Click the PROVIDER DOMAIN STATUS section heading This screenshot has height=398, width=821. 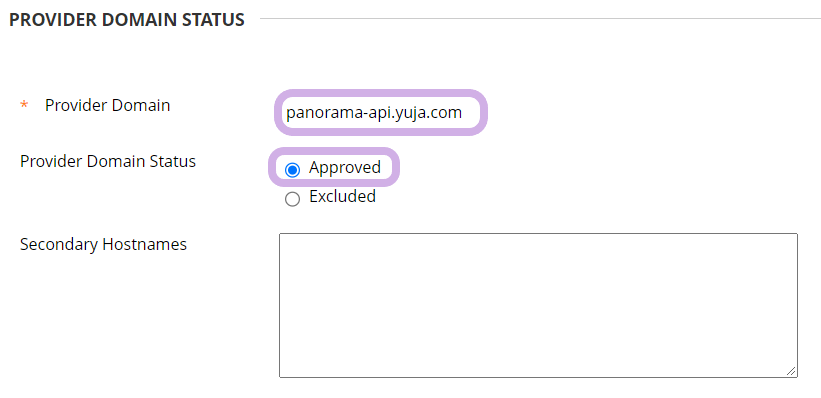127,20
